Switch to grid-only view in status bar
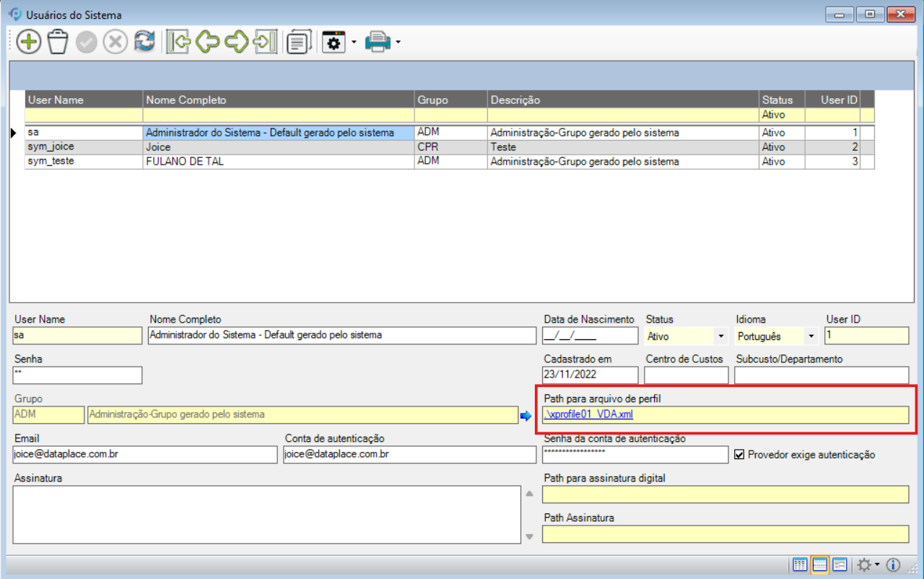The image size is (924, 579). coord(800,565)
